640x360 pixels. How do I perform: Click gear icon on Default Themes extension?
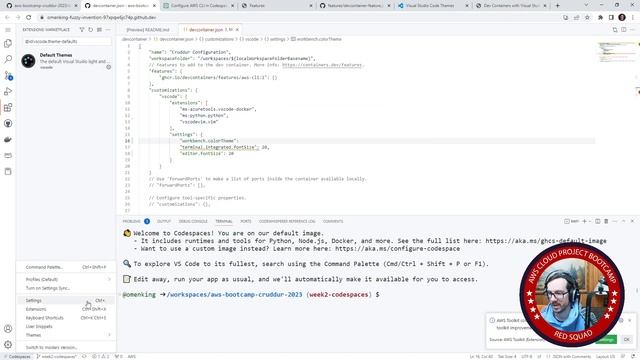[109, 67]
